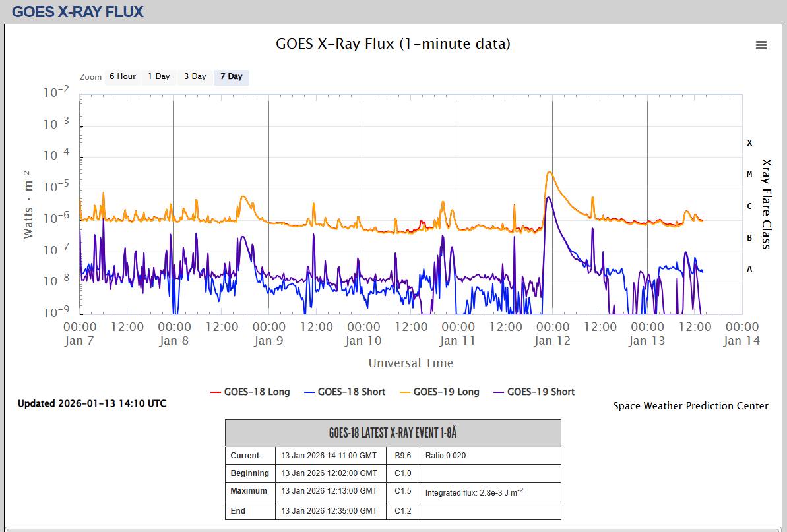Click the 00:00 Jan 10 axis label
Image resolution: width=787 pixels, height=532 pixels.
click(363, 334)
